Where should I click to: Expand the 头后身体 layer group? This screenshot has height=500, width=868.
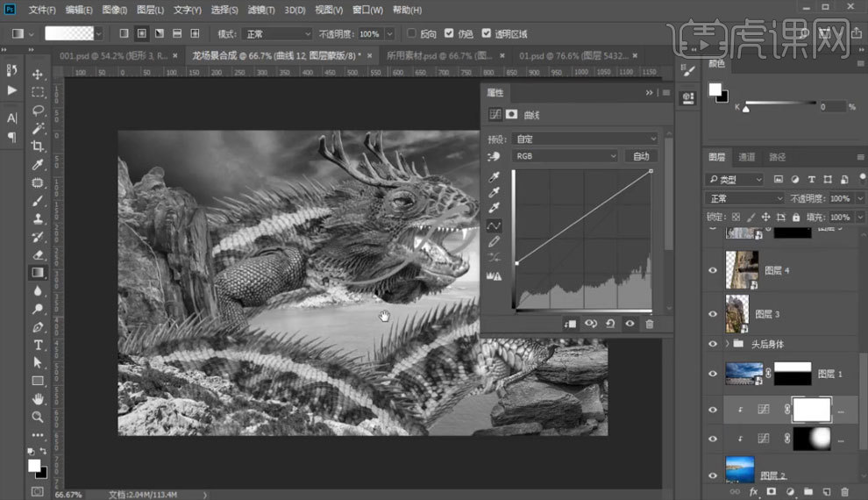tap(728, 344)
